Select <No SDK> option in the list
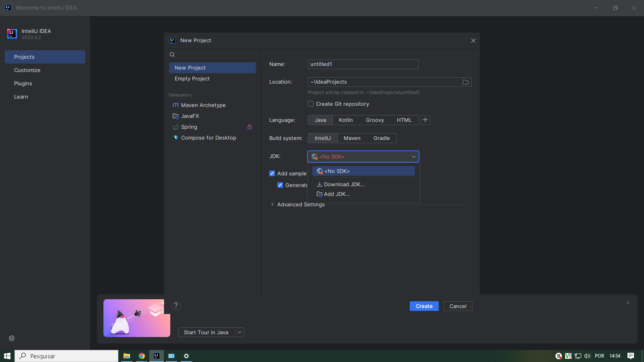644x362 pixels. 363,171
